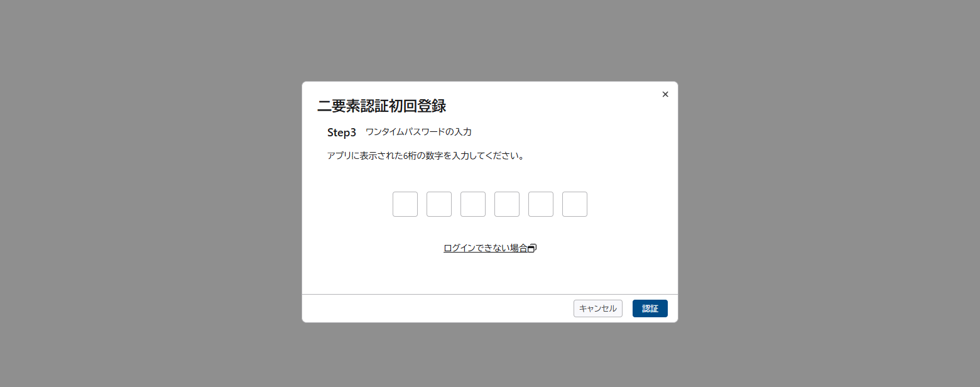Click the キャンセル button

(598, 308)
